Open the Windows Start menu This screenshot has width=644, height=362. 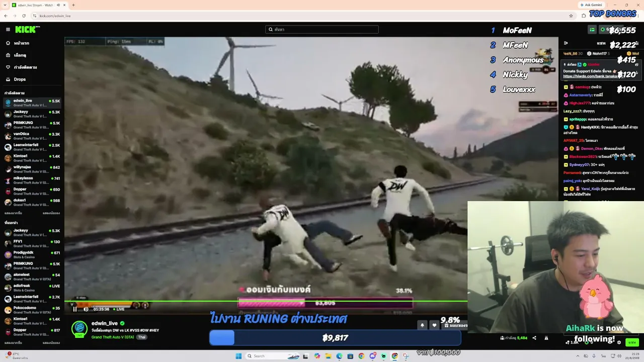click(x=238, y=356)
